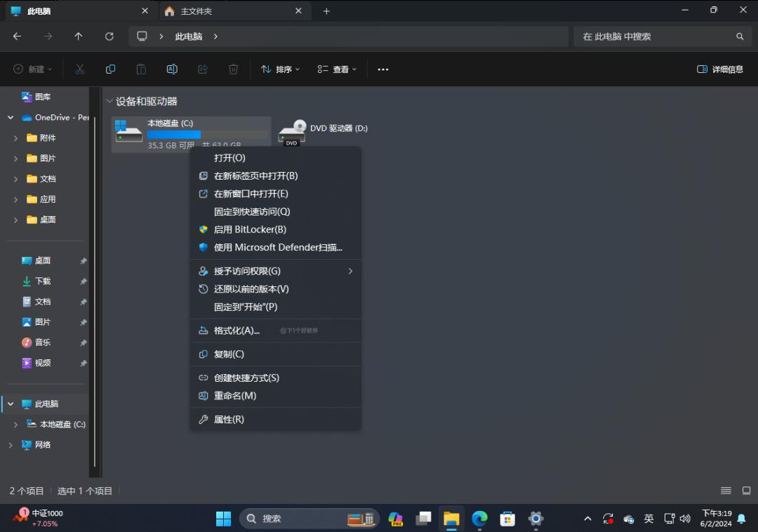Select the Rename icon in the toolbar
This screenshot has width=758, height=532.
click(x=172, y=69)
